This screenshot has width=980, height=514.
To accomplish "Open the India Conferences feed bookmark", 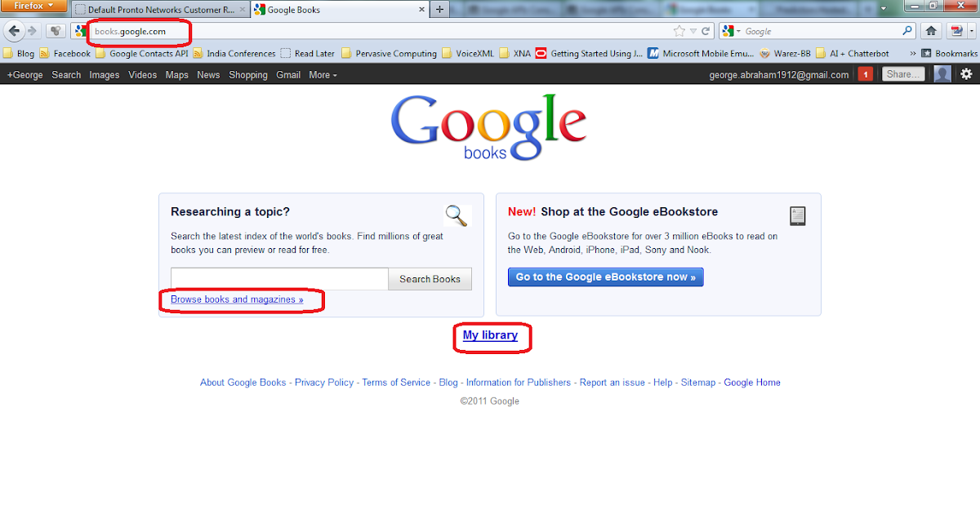I will point(234,53).
